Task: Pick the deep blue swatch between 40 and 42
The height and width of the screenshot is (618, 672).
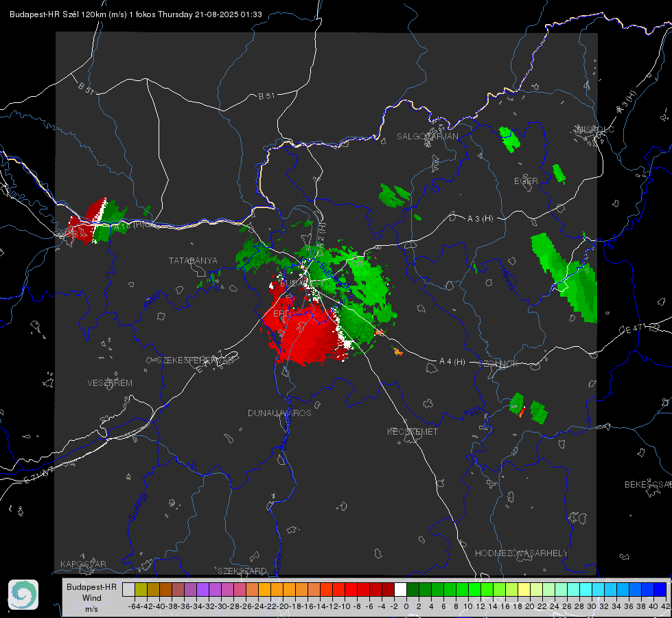Action: pos(660,589)
